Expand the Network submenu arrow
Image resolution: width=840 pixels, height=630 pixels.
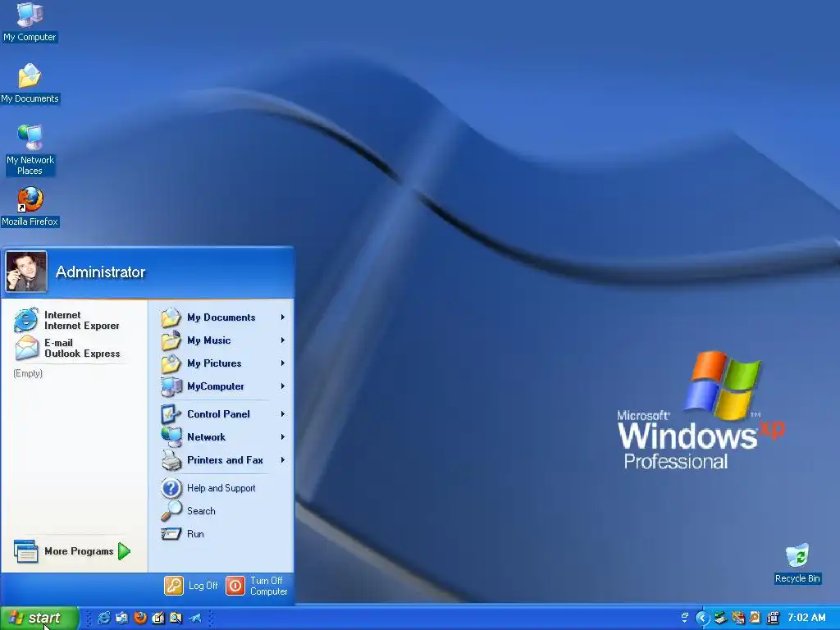coord(282,437)
